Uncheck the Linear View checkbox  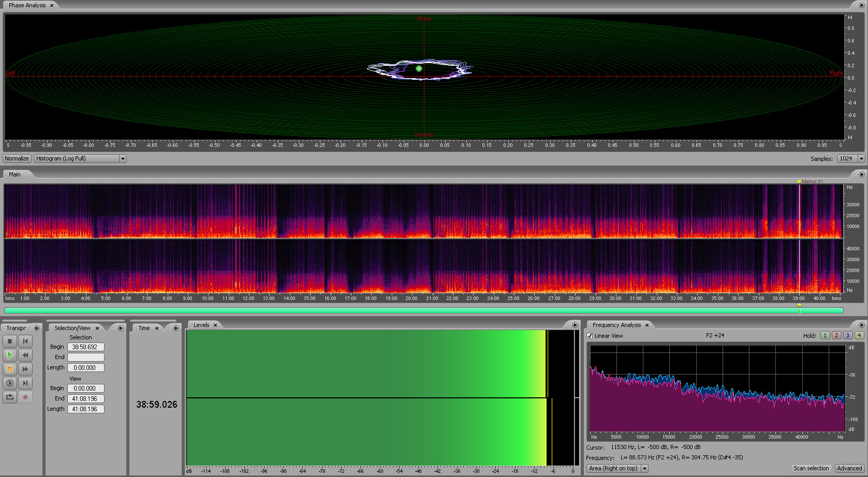590,336
